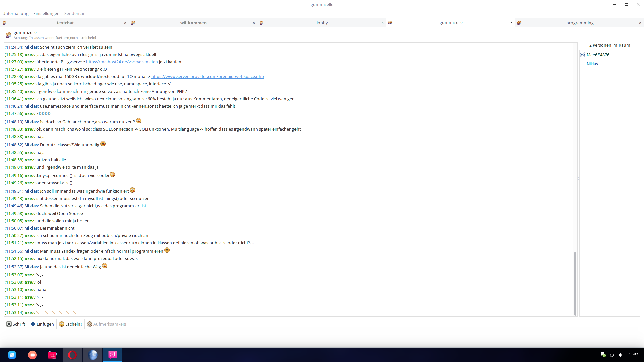Close the lobby tab

click(x=382, y=23)
